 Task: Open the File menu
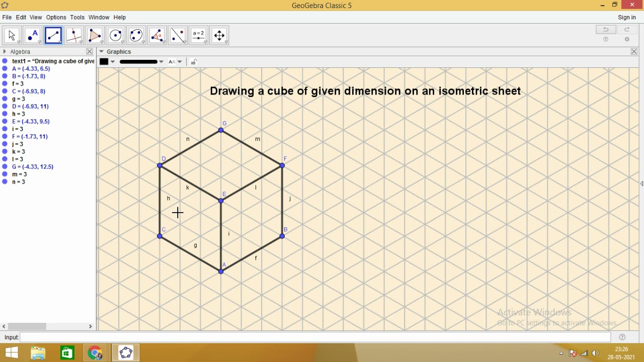click(7, 17)
